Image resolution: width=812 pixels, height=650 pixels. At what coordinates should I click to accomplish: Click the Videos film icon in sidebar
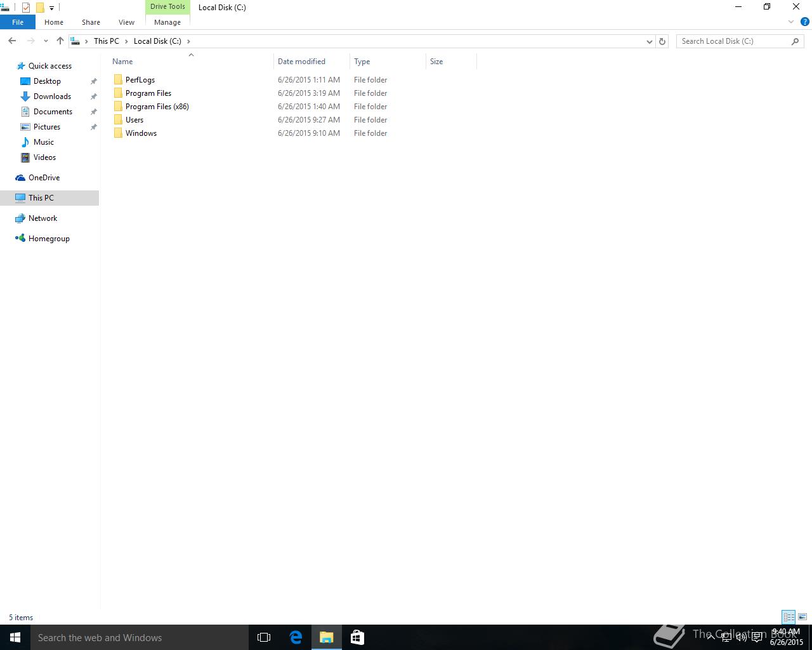[x=25, y=157]
